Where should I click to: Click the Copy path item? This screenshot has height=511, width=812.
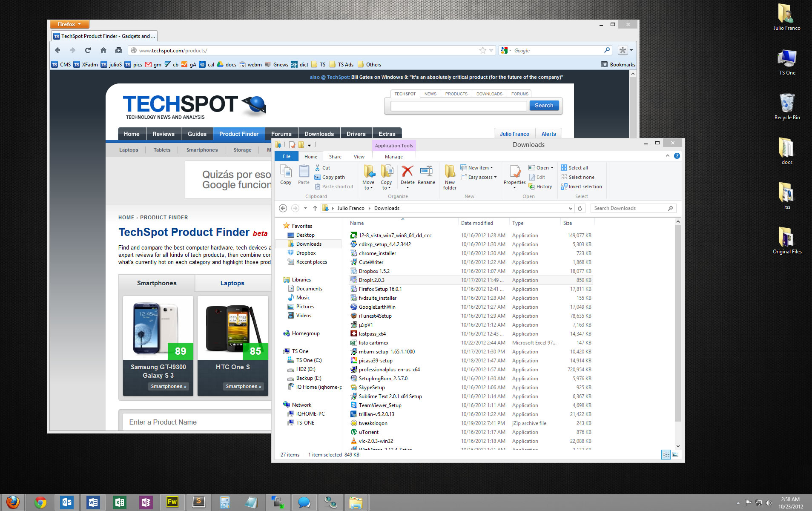pyautogui.click(x=330, y=177)
